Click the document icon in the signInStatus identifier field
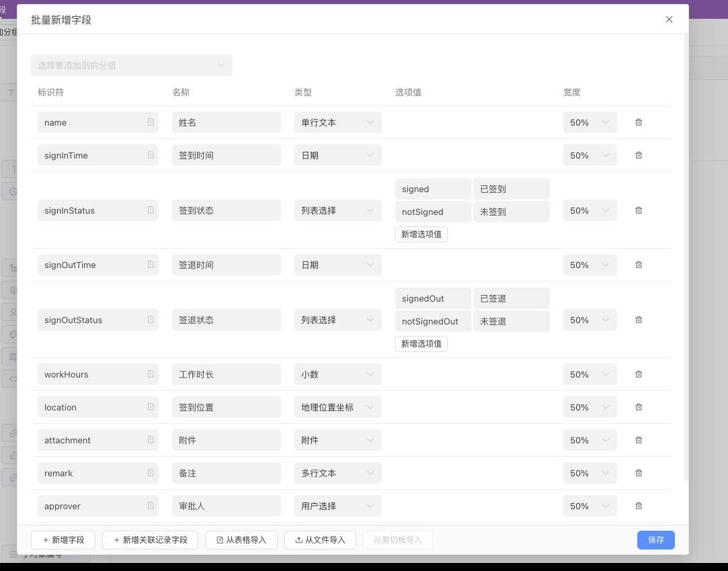 (149, 210)
